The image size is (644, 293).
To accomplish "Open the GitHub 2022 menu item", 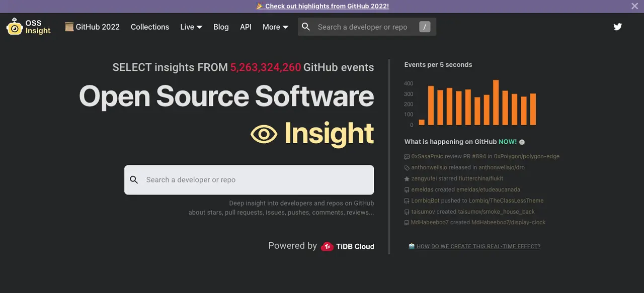I will point(93,27).
